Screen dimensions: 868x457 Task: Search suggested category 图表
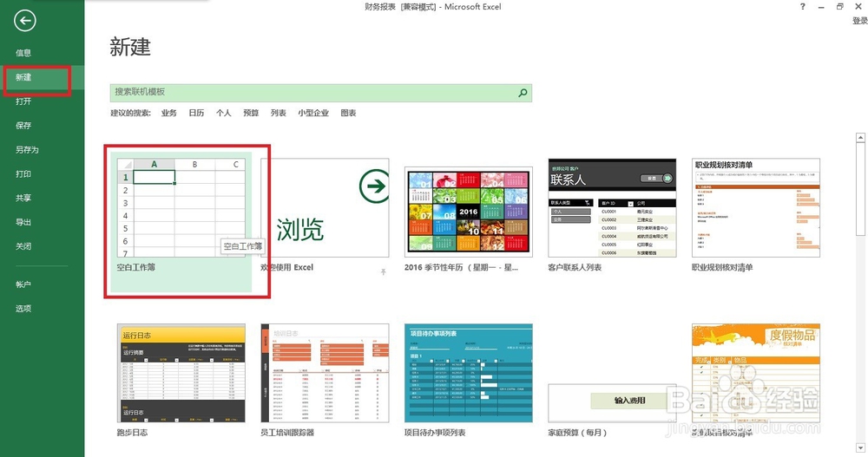click(x=348, y=113)
